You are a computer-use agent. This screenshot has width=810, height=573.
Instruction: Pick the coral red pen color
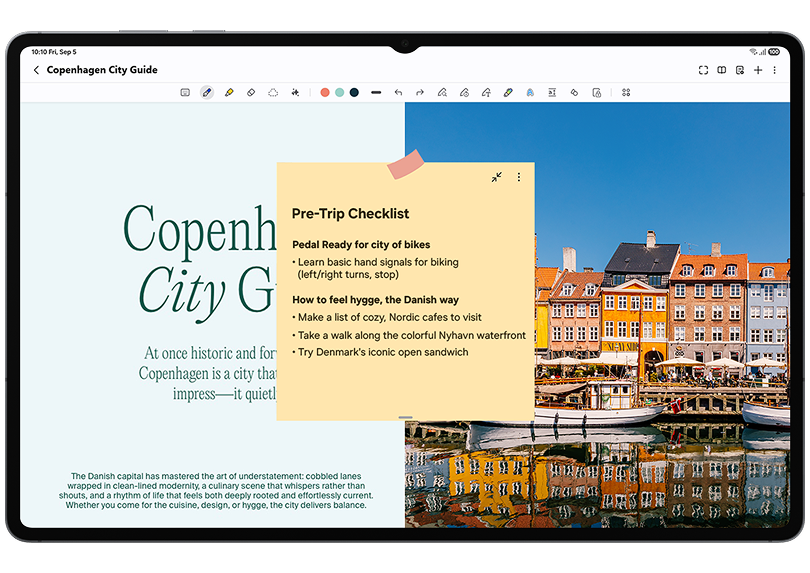(325, 92)
